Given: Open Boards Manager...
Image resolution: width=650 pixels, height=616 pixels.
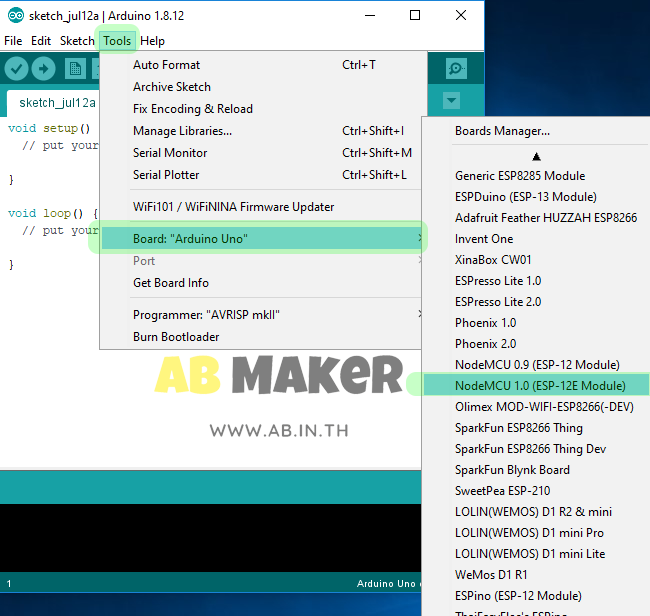Looking at the screenshot, I should (536, 131).
